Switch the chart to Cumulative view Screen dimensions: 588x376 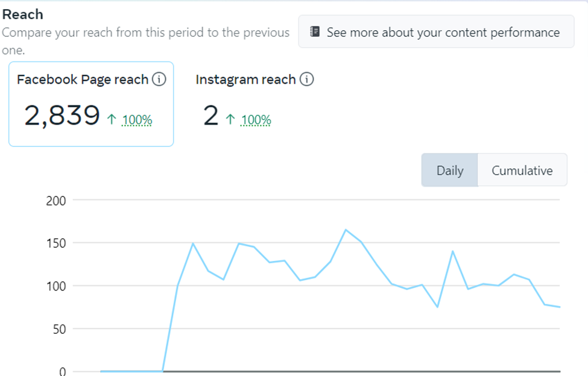(522, 171)
